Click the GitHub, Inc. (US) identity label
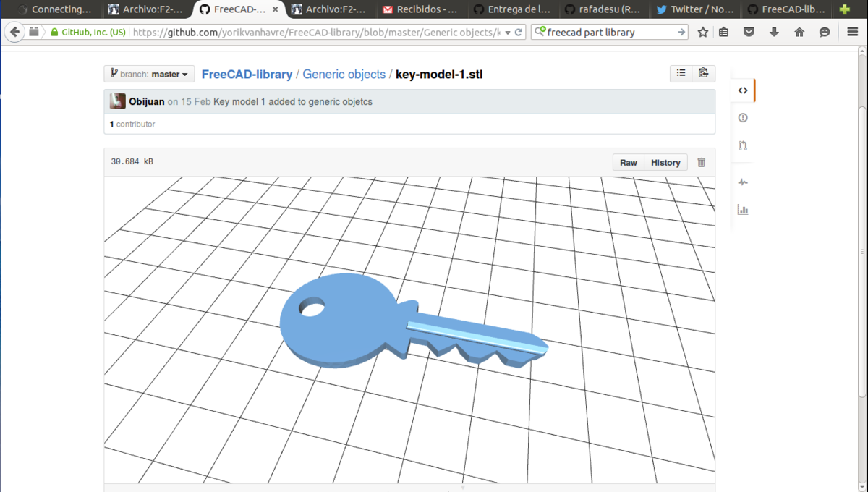Screen dimensions: 868x492 tap(94, 33)
